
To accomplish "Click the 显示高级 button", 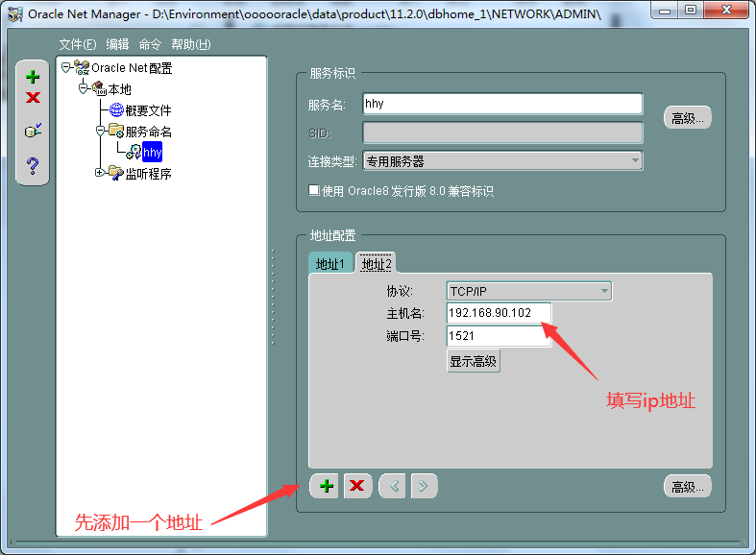I will tap(474, 361).
